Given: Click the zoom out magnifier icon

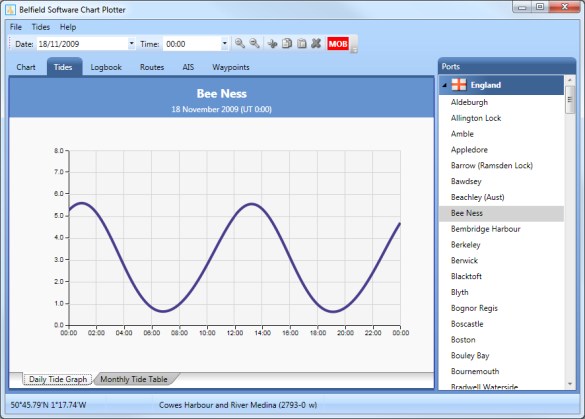Looking at the screenshot, I should point(254,44).
